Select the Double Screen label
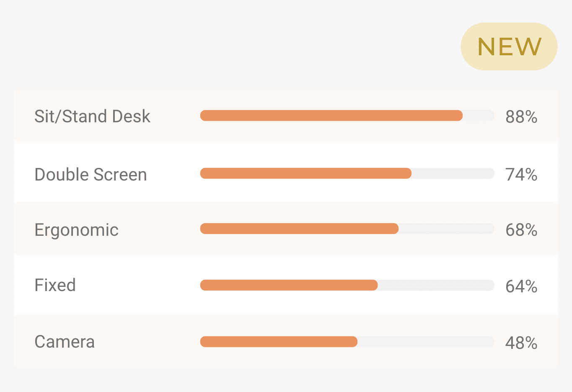 click(91, 175)
